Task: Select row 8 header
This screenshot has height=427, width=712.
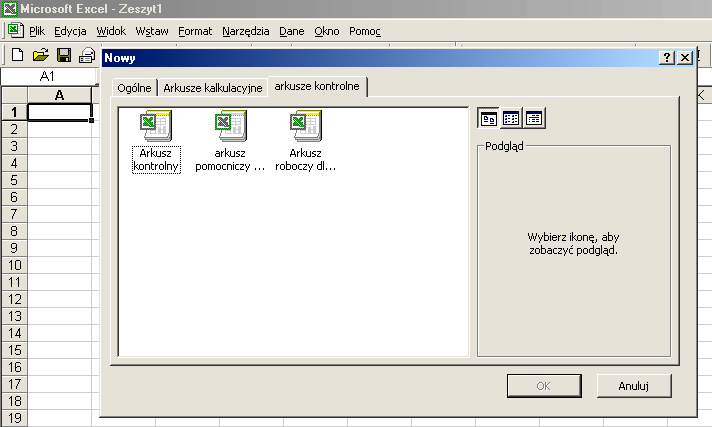Action: click(15, 231)
